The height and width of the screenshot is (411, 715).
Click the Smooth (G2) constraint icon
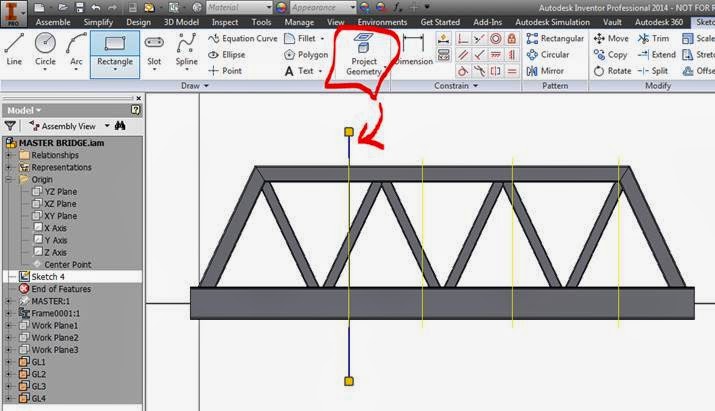coord(479,71)
